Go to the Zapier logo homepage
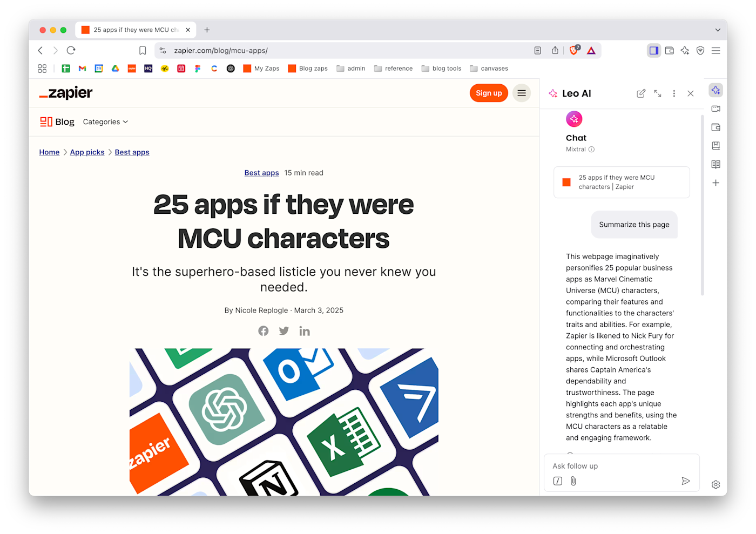Screen dimensions: 756x534 66,93
